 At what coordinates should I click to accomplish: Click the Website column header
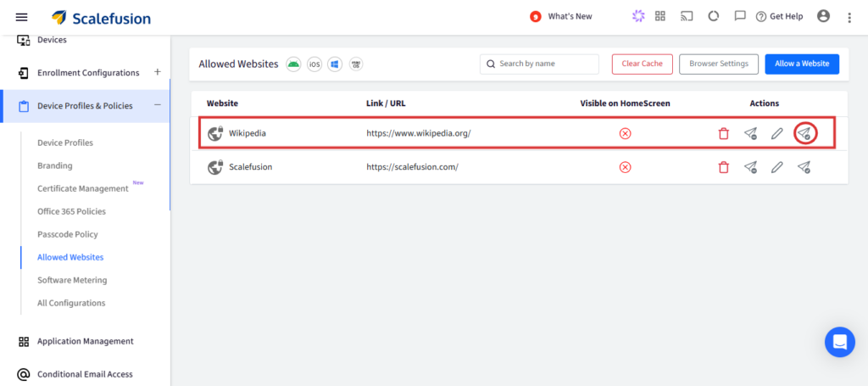point(223,103)
